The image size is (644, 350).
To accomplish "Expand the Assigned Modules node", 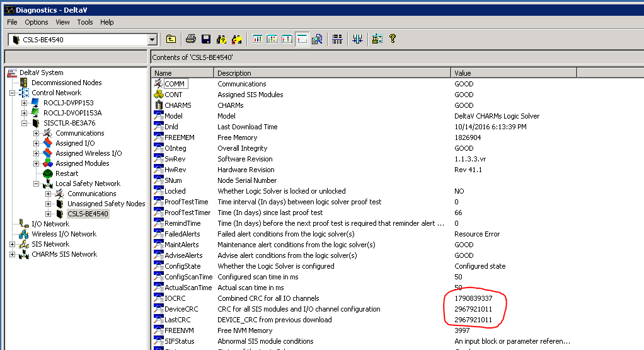I will pyautogui.click(x=36, y=163).
